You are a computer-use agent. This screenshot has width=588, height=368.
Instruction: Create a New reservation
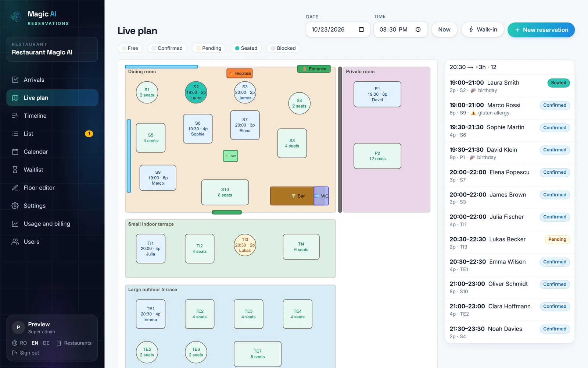[x=541, y=30]
